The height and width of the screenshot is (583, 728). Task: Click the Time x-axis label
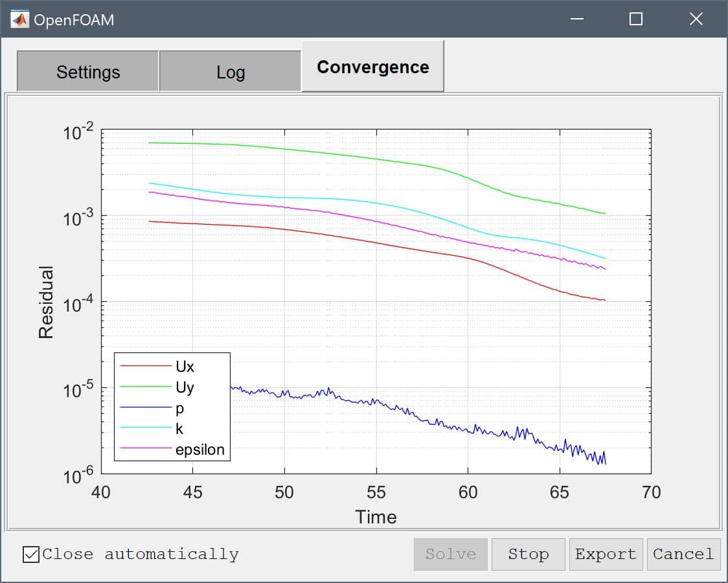376,517
